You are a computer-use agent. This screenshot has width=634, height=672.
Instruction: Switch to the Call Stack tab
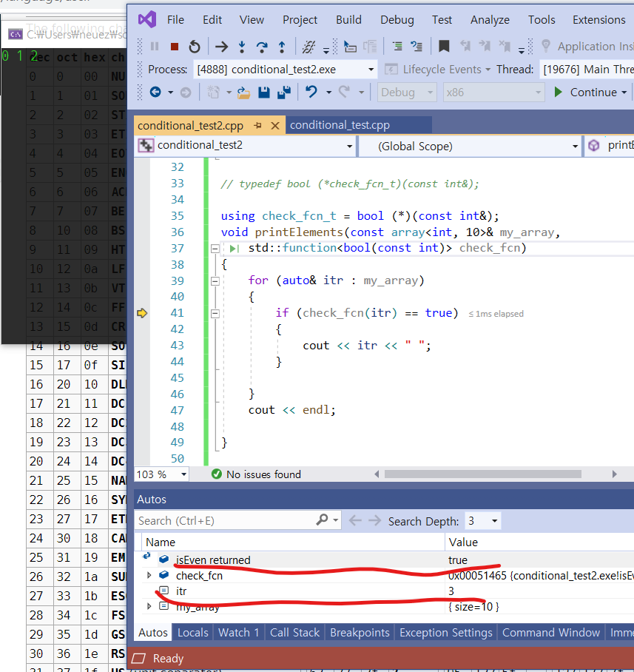[294, 633]
